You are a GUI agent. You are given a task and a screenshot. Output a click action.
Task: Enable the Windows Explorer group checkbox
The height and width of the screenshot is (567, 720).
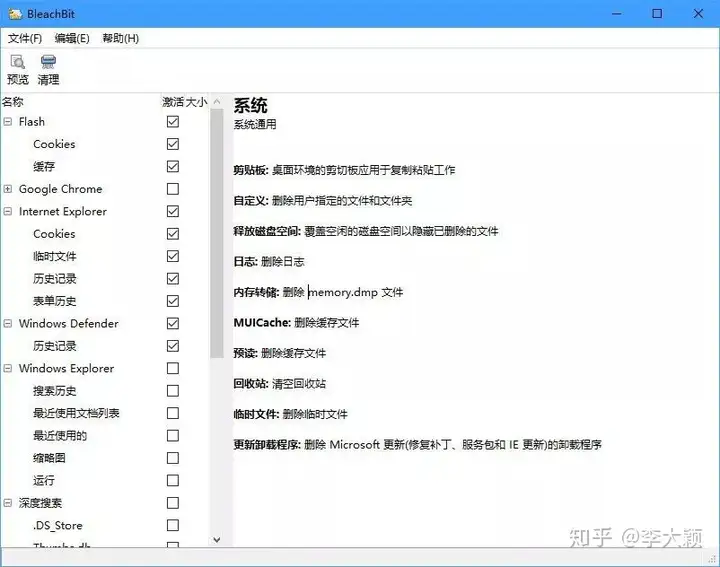[x=173, y=368]
